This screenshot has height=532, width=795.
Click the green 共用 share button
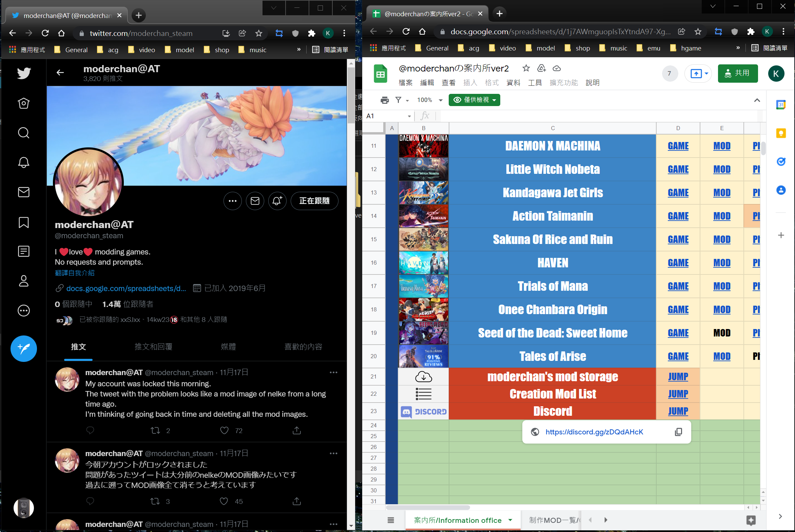[737, 73]
